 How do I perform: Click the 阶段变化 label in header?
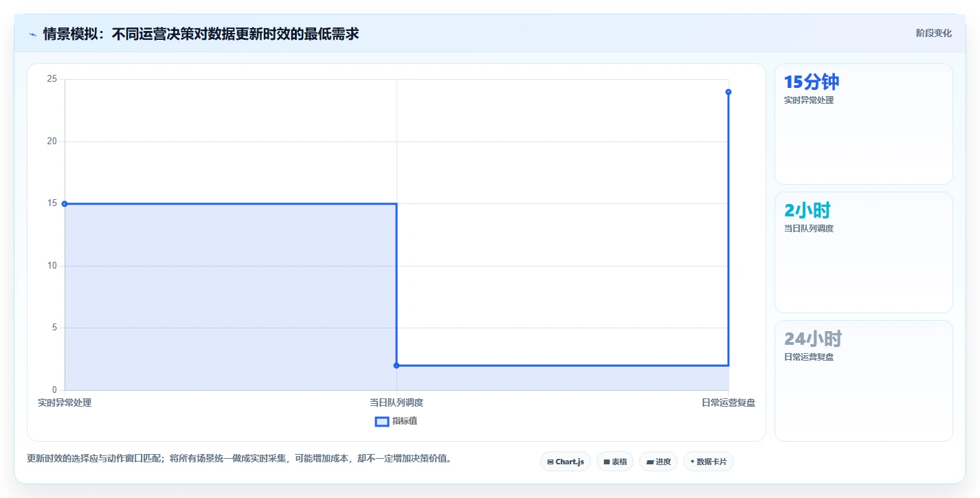coord(934,33)
